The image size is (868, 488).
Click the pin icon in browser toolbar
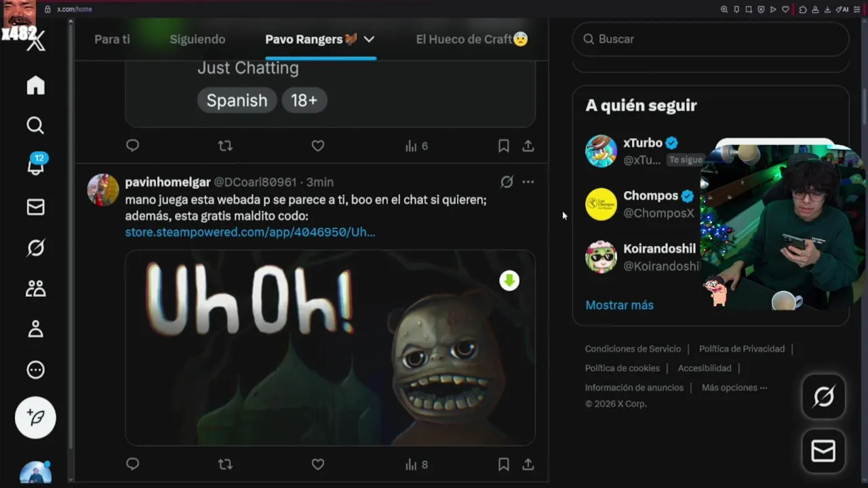(x=736, y=9)
